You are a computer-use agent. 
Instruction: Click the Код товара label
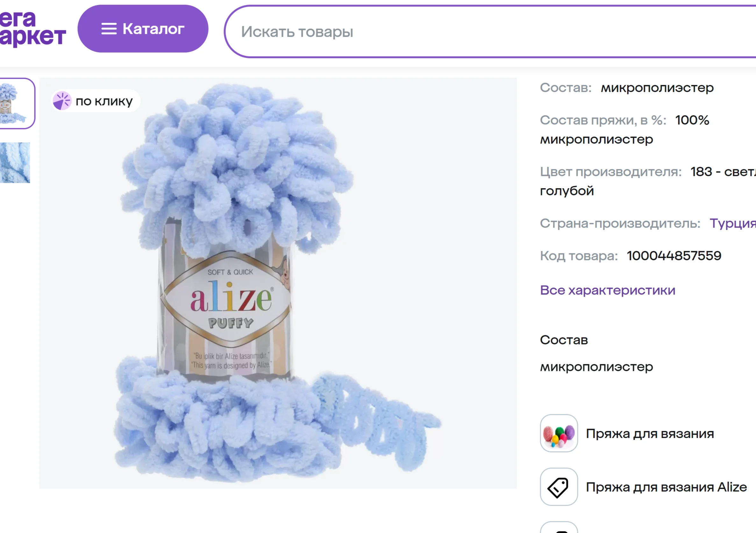click(x=579, y=256)
